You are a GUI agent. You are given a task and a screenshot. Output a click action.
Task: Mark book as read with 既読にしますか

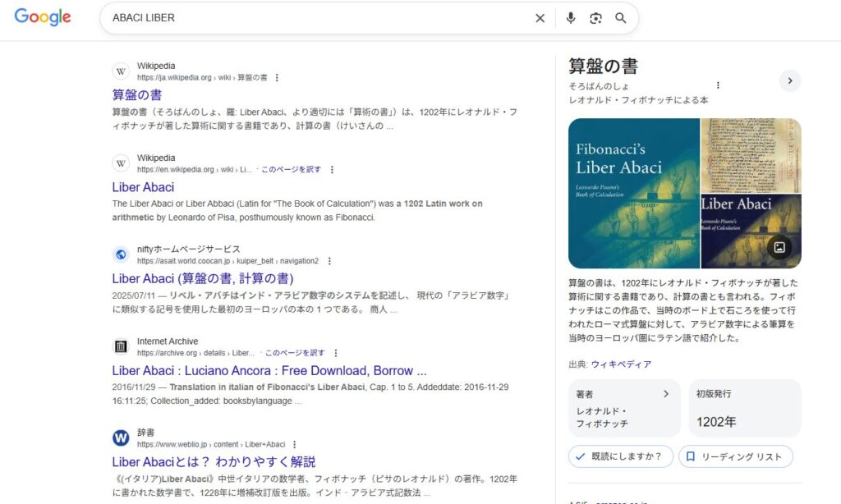coord(620,456)
